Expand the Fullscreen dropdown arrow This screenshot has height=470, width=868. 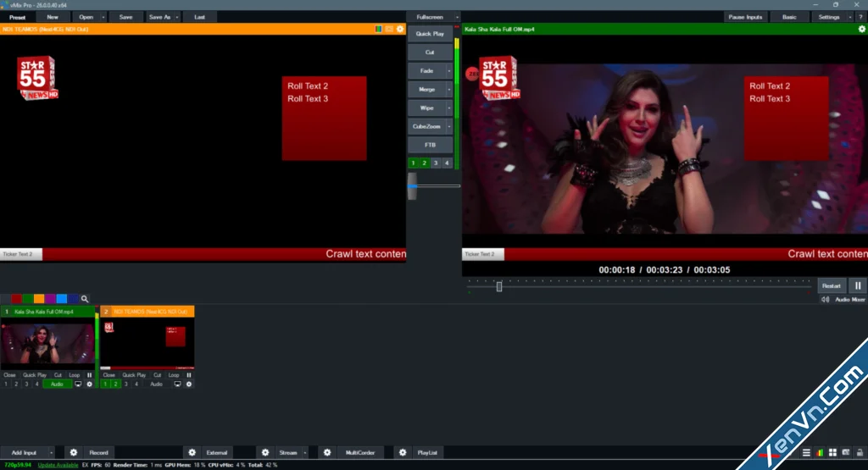[x=457, y=17]
